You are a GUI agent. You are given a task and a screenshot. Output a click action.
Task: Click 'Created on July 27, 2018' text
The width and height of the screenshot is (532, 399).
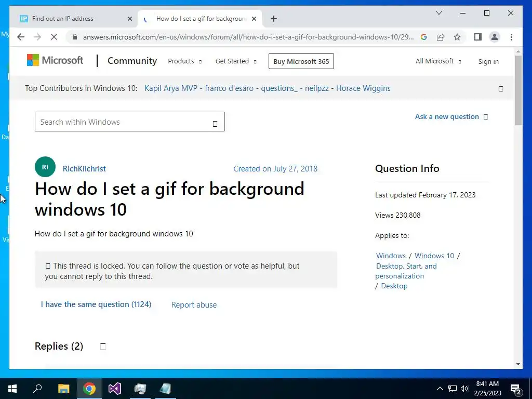point(275,169)
